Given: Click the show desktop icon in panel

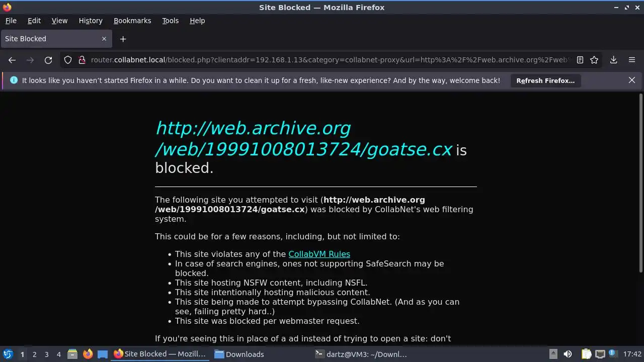Looking at the screenshot, I should tap(103, 354).
